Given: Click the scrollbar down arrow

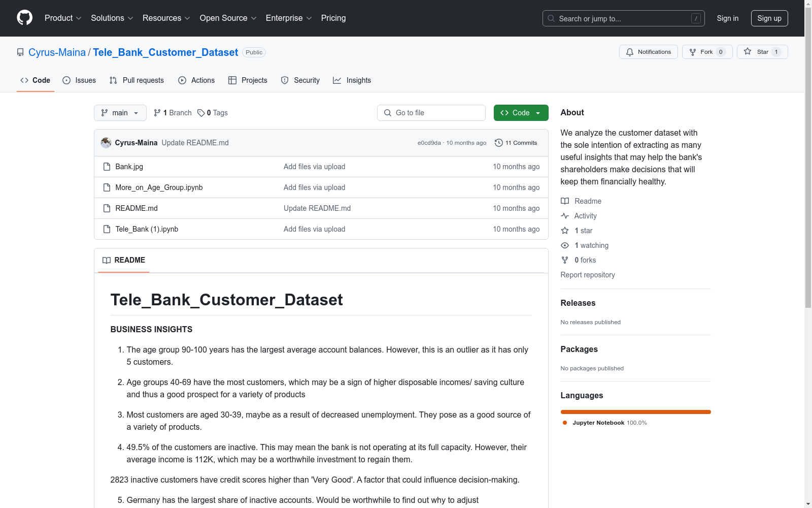Looking at the screenshot, I should coord(808,504).
